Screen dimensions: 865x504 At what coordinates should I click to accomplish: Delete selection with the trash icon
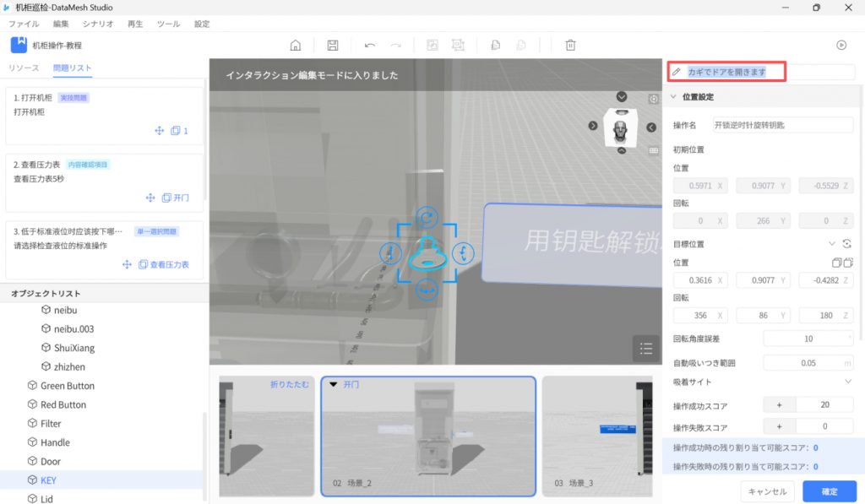click(x=571, y=46)
